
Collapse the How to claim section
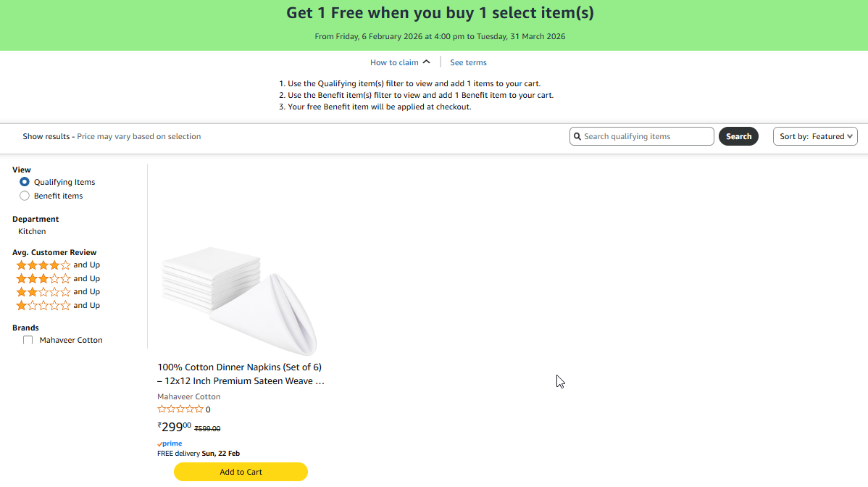[x=400, y=62]
